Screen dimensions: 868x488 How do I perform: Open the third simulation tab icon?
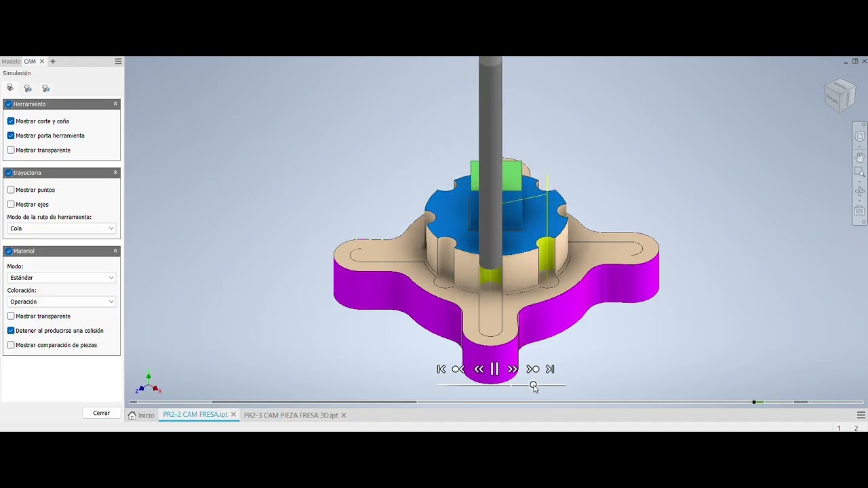pyautogui.click(x=45, y=88)
